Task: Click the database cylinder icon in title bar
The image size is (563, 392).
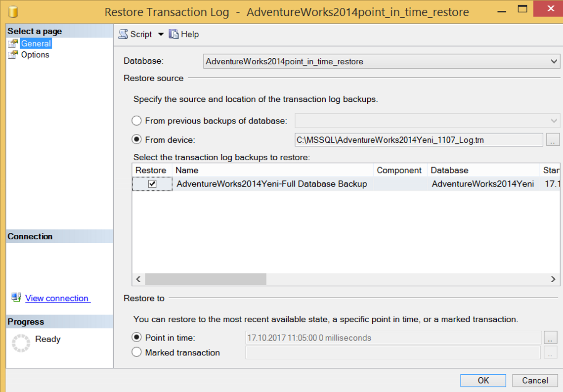Action: pyautogui.click(x=13, y=12)
